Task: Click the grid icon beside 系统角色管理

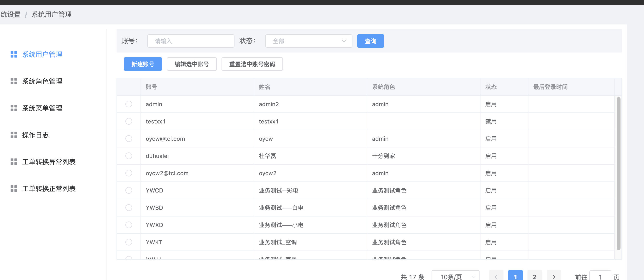Action: 14,81
